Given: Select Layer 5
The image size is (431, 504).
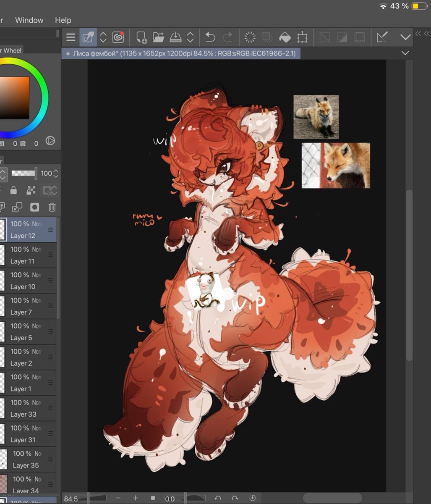Looking at the screenshot, I should tap(29, 332).
